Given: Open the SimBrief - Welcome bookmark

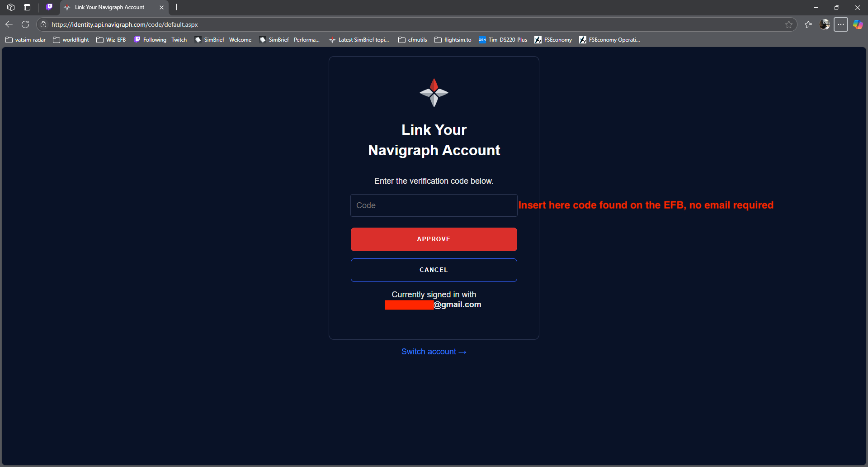Looking at the screenshot, I should pyautogui.click(x=223, y=40).
